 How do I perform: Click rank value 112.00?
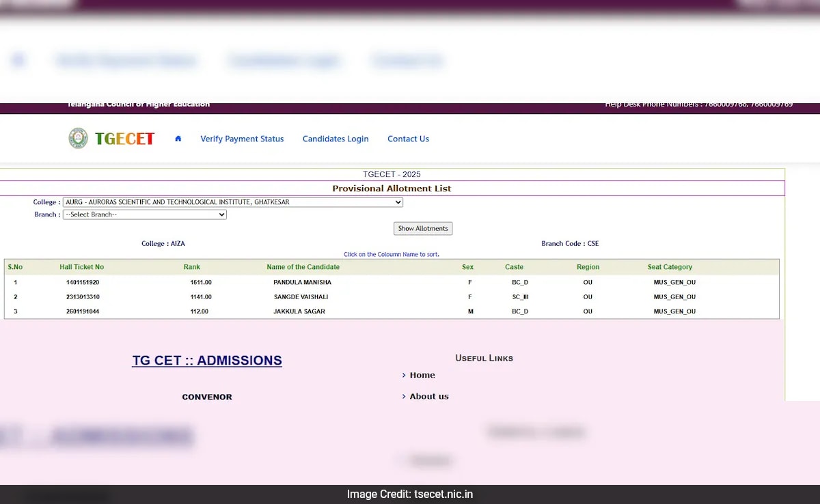click(200, 311)
